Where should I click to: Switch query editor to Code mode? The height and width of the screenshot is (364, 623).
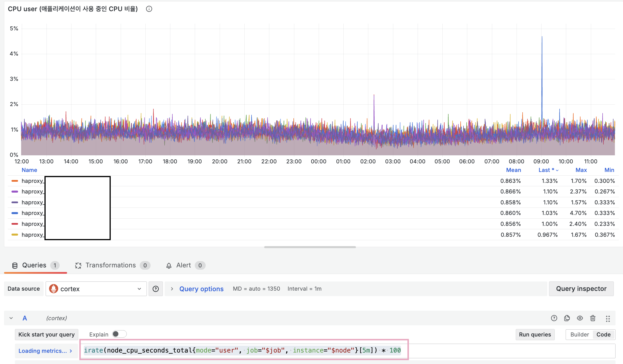pos(603,334)
